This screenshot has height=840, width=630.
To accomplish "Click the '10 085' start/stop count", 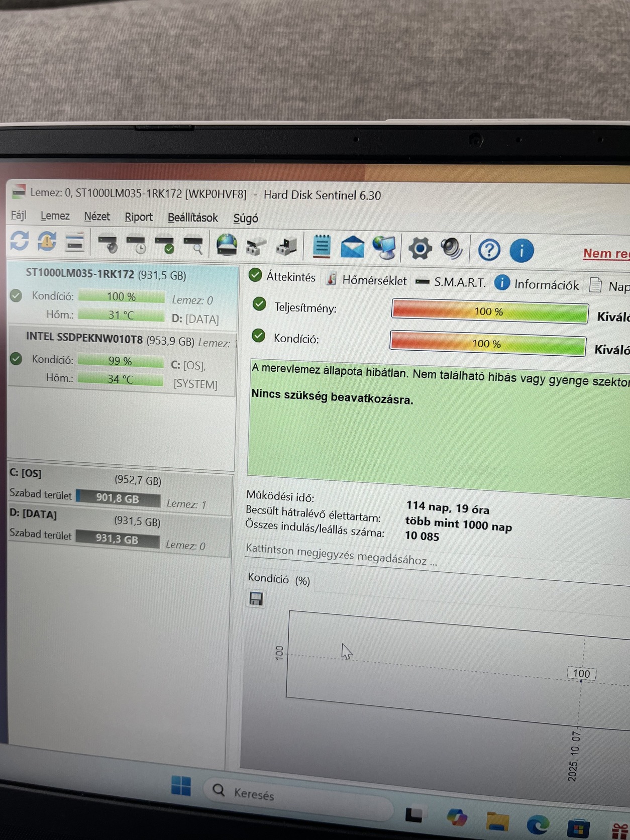I will point(422,536).
